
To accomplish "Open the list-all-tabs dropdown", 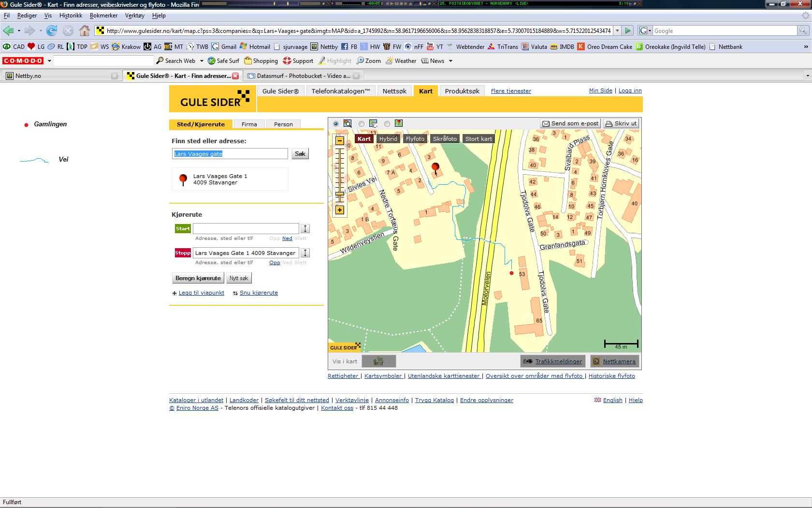I will point(807,76).
